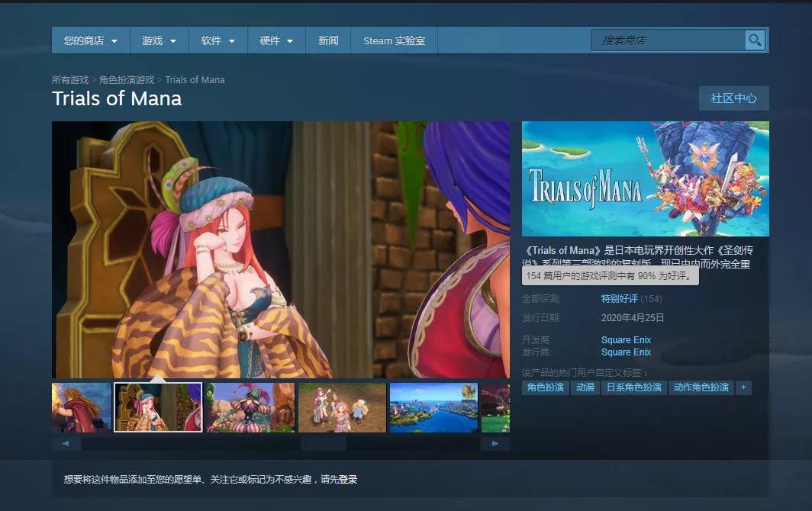Click the 2020年4月25日 release date text
812x511 pixels.
pos(633,317)
